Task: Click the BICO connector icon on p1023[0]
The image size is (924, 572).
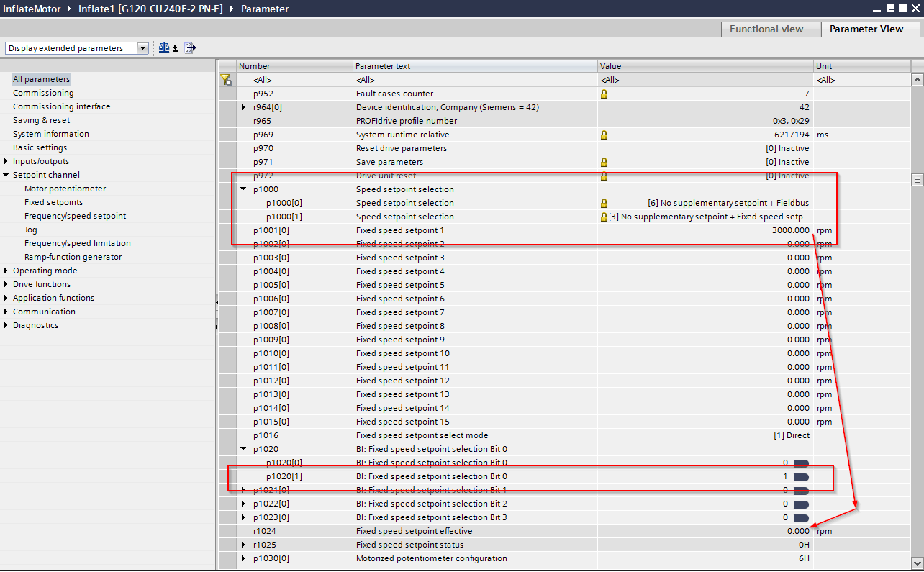Action: [801, 517]
